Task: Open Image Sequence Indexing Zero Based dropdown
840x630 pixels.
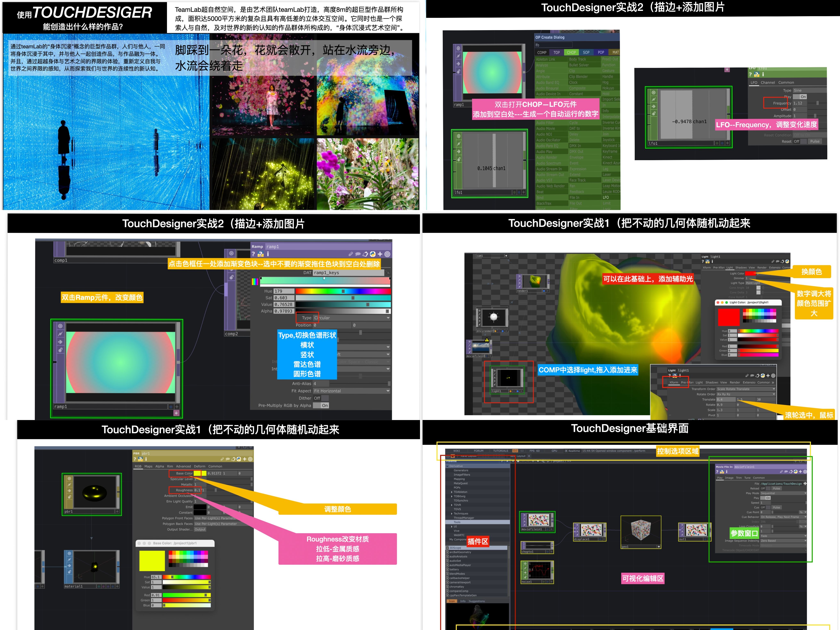Action: pos(783,541)
